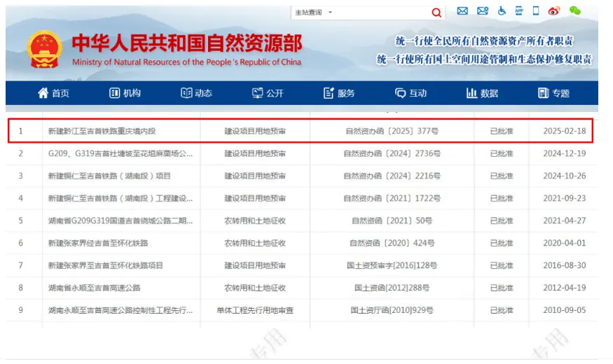
Task: Open the first mail envelope icon
Action: (462, 11)
